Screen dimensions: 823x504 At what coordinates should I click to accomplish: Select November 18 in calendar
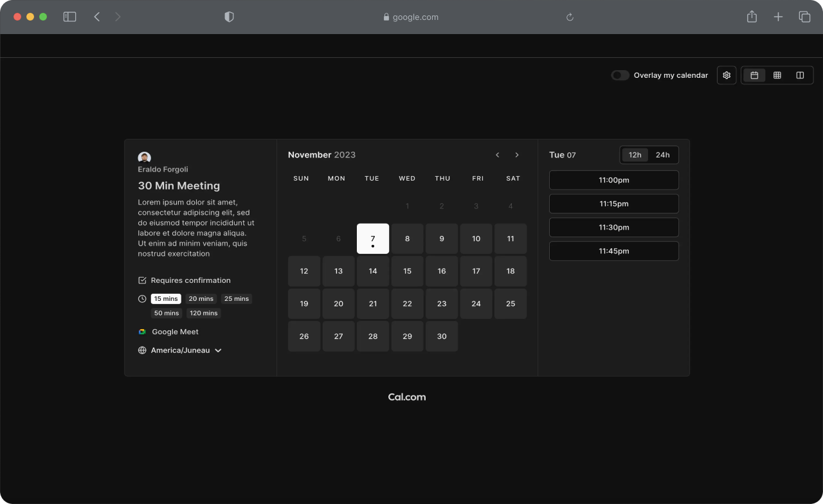point(511,271)
